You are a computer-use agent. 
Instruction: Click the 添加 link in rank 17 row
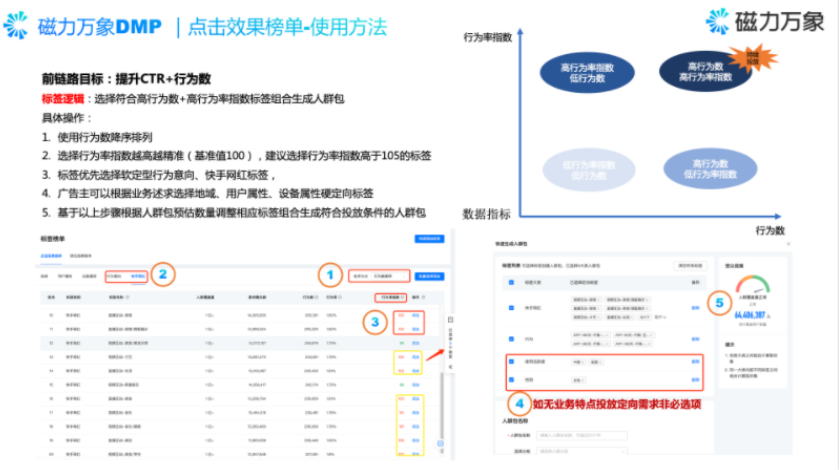tap(416, 413)
